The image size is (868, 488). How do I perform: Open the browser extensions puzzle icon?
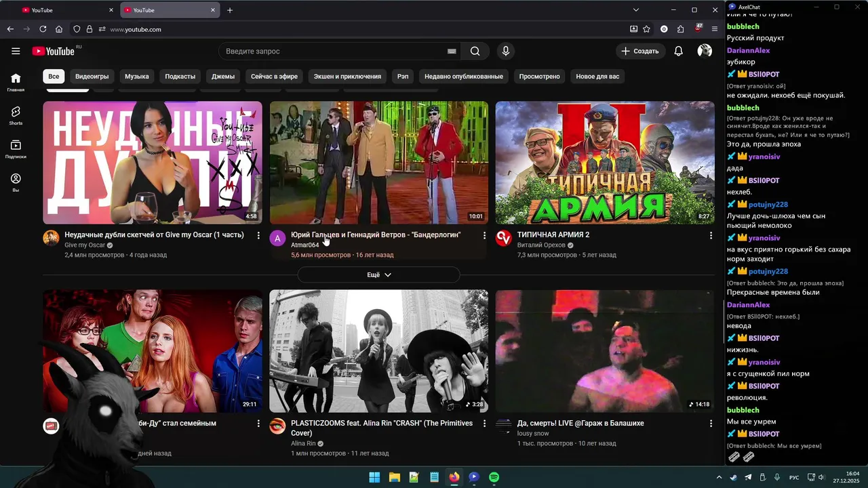(x=680, y=29)
